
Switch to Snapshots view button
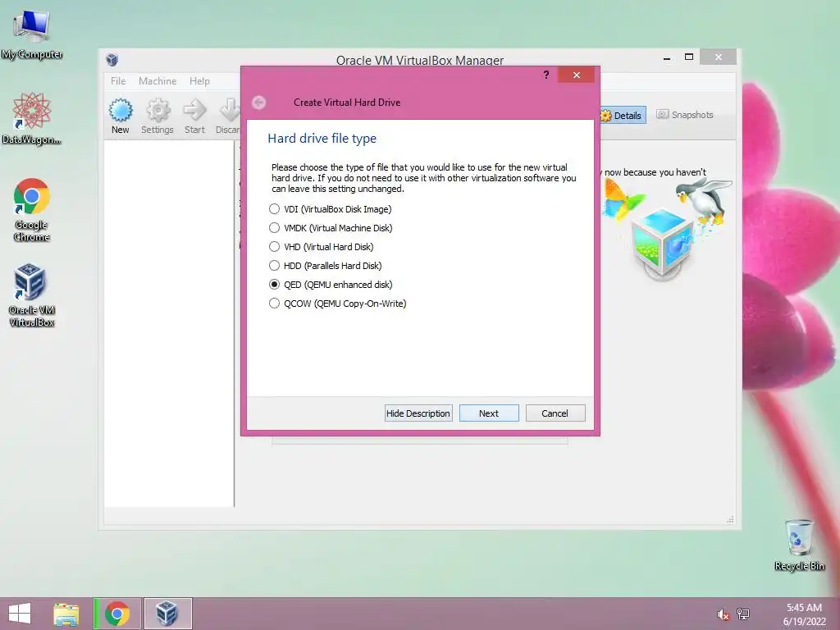click(x=685, y=115)
